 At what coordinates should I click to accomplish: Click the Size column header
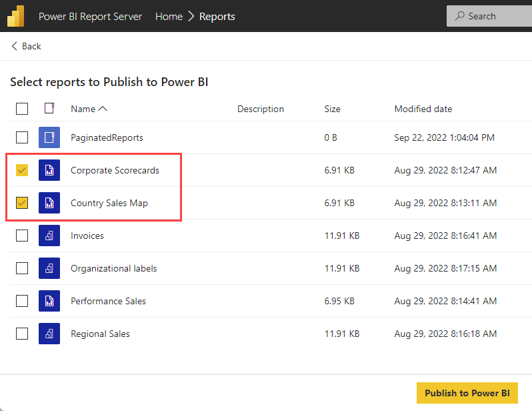[332, 109]
